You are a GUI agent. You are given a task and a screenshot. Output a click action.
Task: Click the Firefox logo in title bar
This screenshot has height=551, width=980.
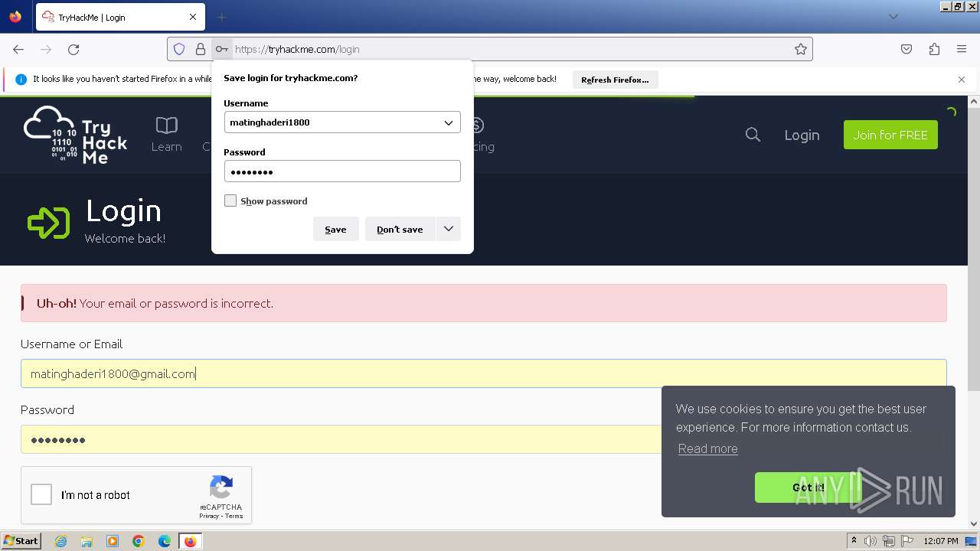pos(15,16)
